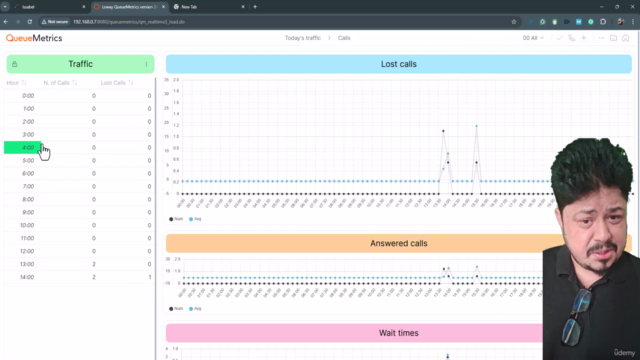640x360 pixels.
Task: Click the Not secure site info badge
Action: click(x=55, y=22)
